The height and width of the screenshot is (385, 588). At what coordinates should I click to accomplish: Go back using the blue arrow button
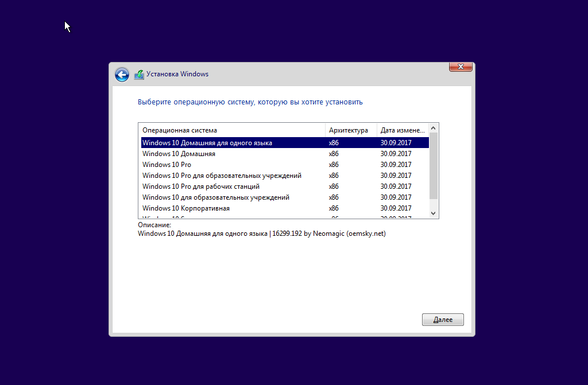pos(122,75)
